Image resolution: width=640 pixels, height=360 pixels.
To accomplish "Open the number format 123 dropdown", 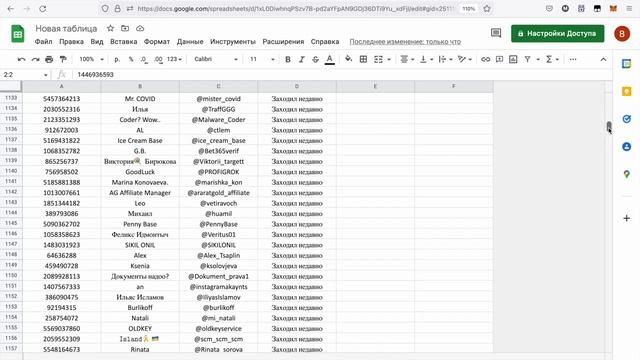I will click(x=174, y=60).
